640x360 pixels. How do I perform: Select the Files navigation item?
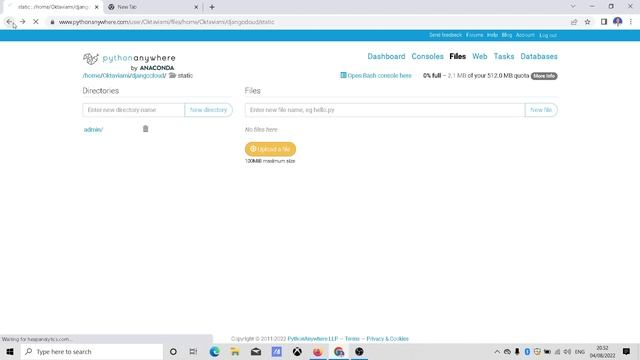tap(458, 56)
